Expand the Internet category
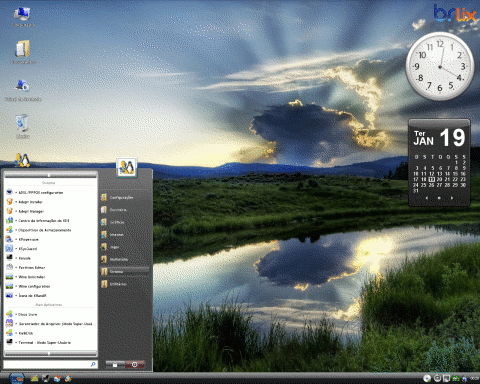The image size is (480, 384). click(x=125, y=235)
